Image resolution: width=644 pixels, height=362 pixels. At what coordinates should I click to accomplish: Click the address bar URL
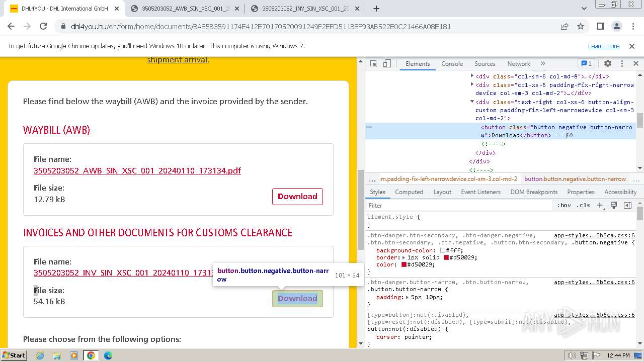click(x=261, y=27)
